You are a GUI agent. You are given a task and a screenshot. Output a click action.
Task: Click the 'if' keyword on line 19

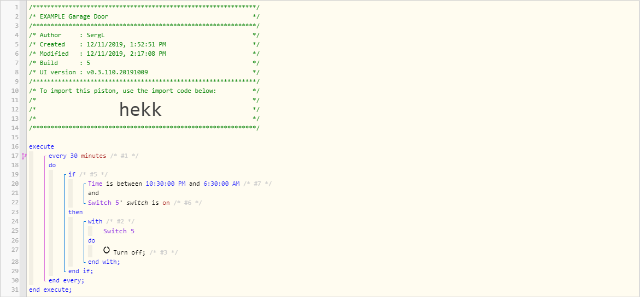click(x=72, y=174)
